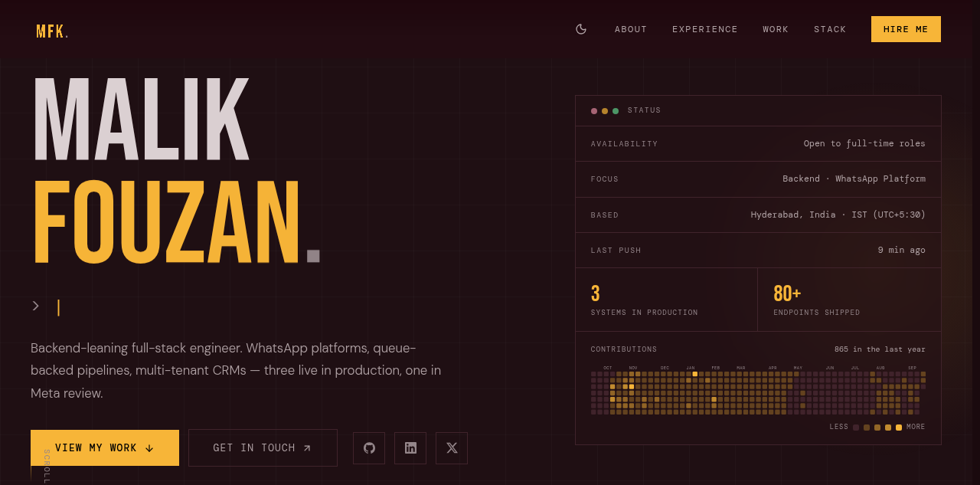Jump to the Stack section
980x485 pixels.
(x=830, y=29)
